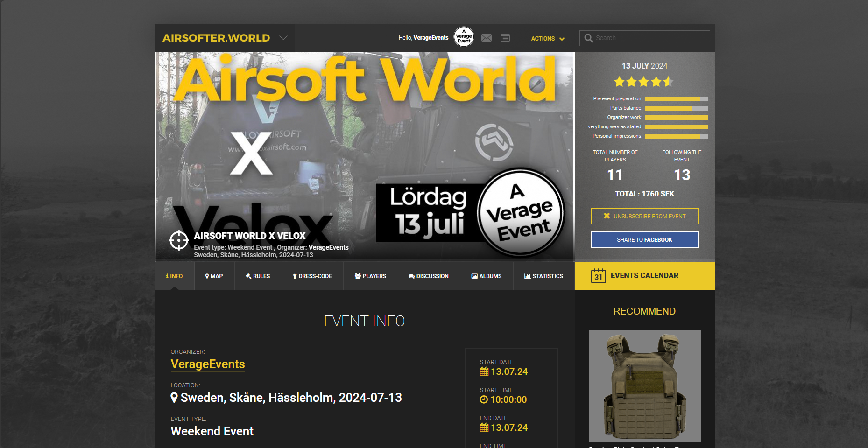Expand the AIRSOFTER.WORLD site chevron
The width and height of the screenshot is (868, 448).
283,38
